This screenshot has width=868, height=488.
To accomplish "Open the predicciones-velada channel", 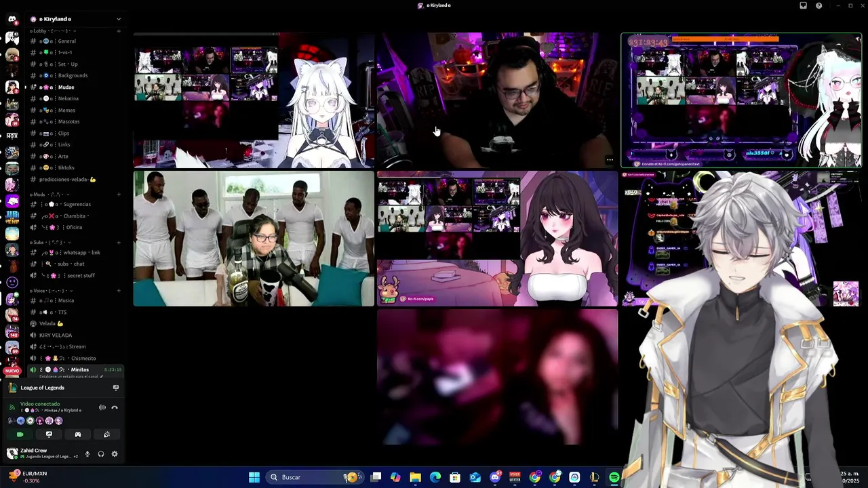I will 75,180.
